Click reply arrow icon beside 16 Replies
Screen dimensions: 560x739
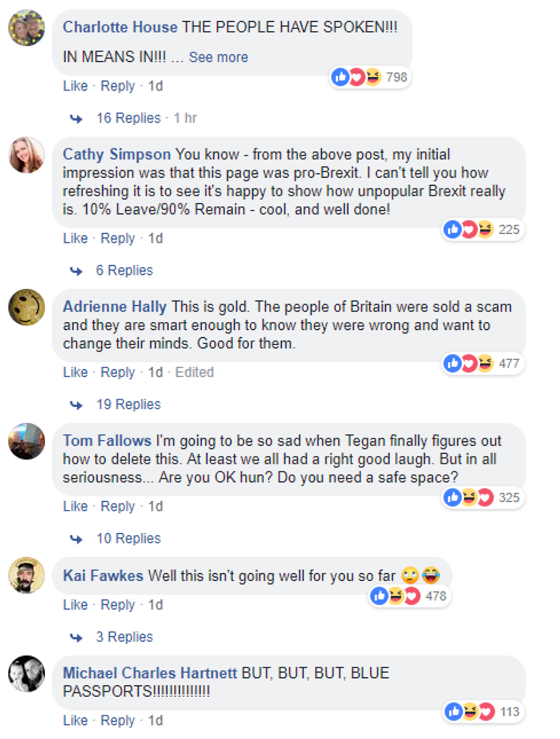76,118
